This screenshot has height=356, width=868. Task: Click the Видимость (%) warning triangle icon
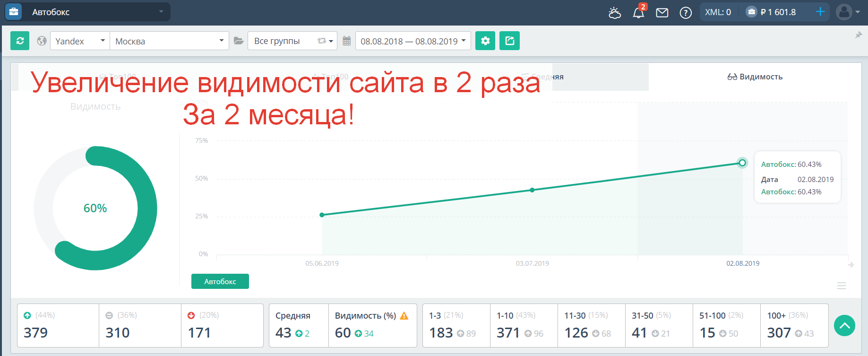pyautogui.click(x=404, y=315)
